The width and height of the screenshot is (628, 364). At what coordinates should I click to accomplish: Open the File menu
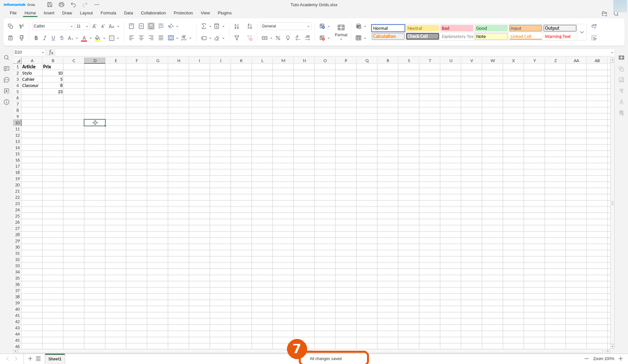pos(13,13)
